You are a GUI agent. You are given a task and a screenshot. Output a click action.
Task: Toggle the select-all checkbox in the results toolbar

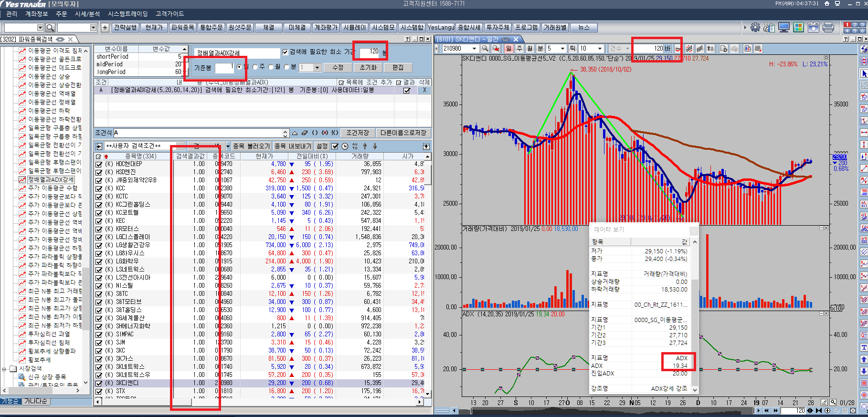click(335, 146)
